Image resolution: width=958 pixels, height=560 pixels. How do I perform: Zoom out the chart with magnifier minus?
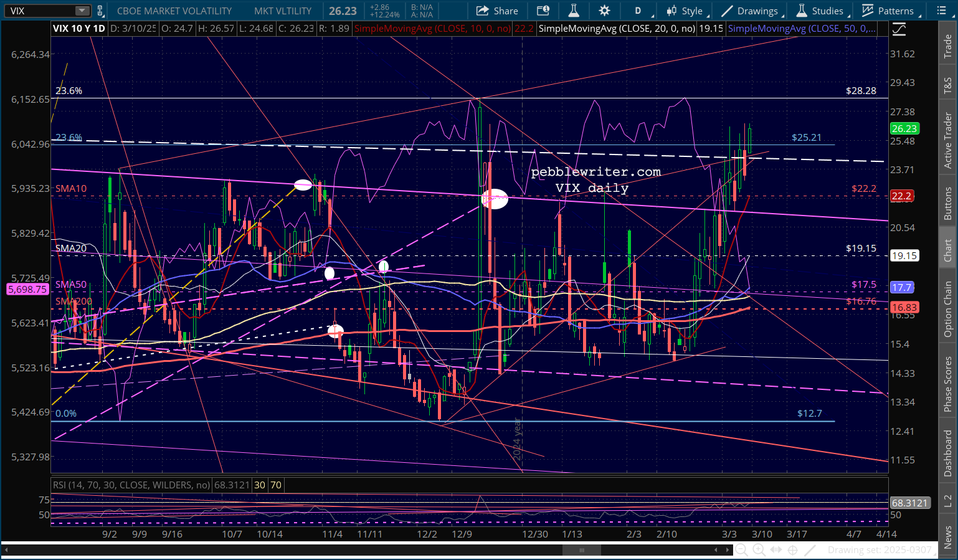click(x=741, y=550)
